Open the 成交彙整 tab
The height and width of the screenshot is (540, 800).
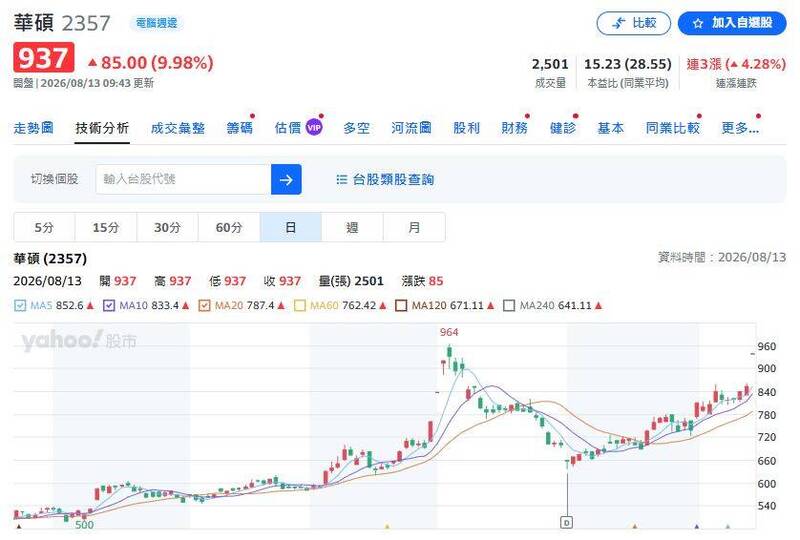pyautogui.click(x=178, y=128)
